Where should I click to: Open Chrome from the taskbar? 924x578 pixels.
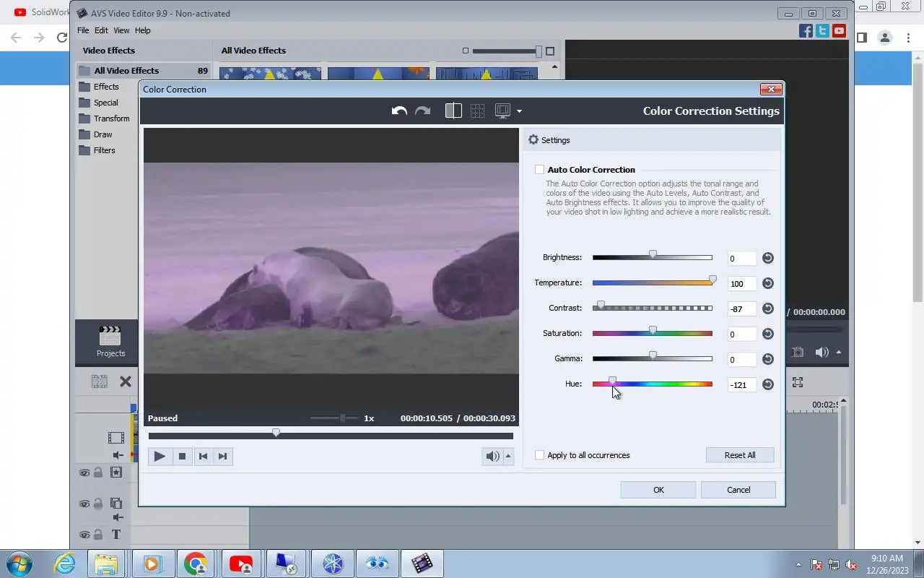coord(196,564)
